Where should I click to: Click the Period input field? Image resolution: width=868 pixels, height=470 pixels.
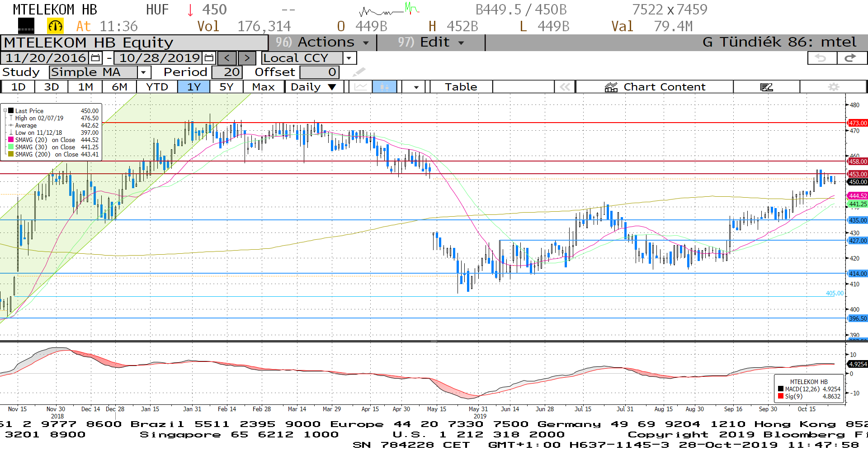[x=227, y=72]
